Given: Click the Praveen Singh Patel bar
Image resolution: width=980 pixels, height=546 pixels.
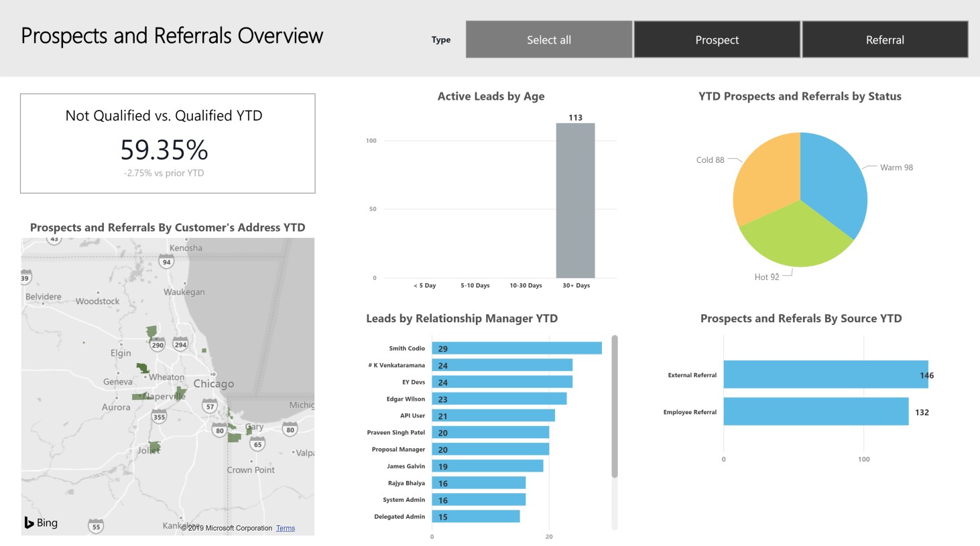Looking at the screenshot, I should [491, 432].
